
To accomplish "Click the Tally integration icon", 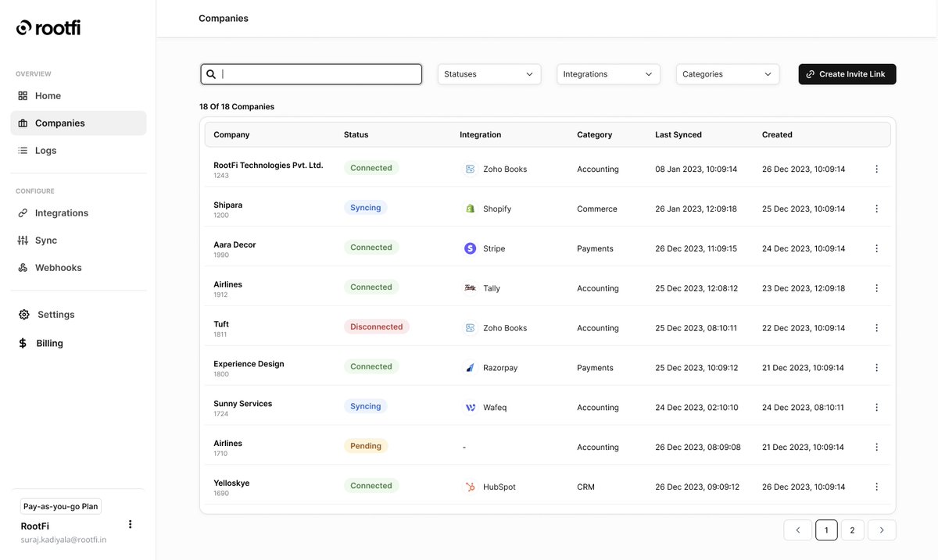I will 470,288.
